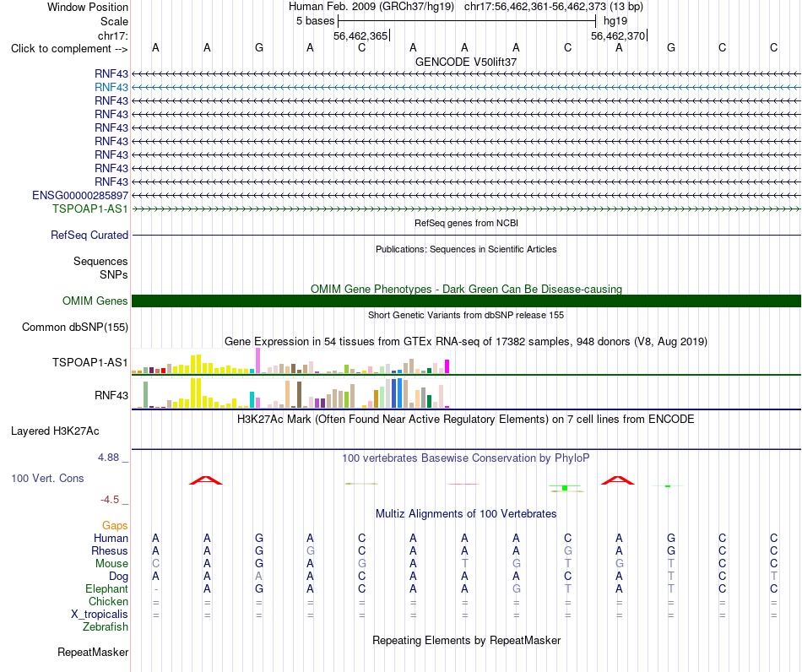Open the 100 vertebrates Basewise Conservation by PhyloP title
Screen dimensions: 802x672
466,458
